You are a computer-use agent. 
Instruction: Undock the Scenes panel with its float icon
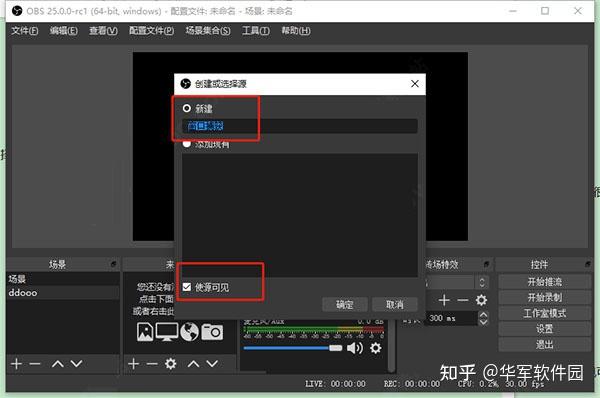click(113, 264)
